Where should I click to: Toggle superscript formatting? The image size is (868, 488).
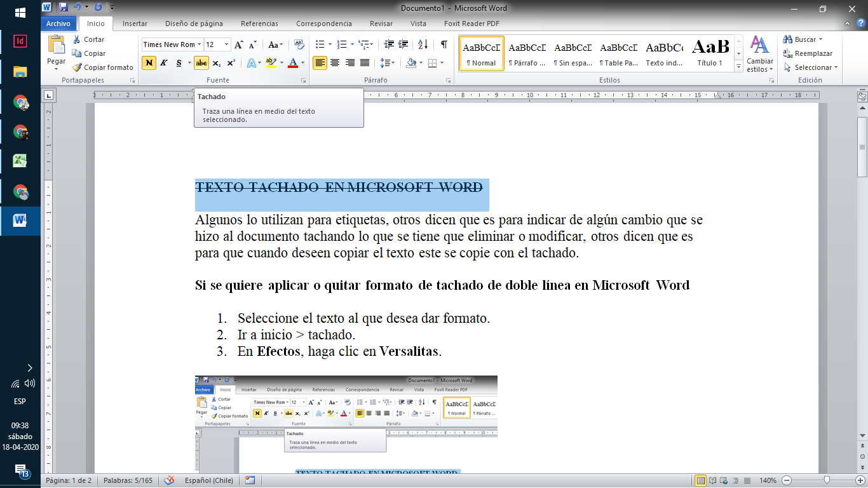click(x=231, y=63)
